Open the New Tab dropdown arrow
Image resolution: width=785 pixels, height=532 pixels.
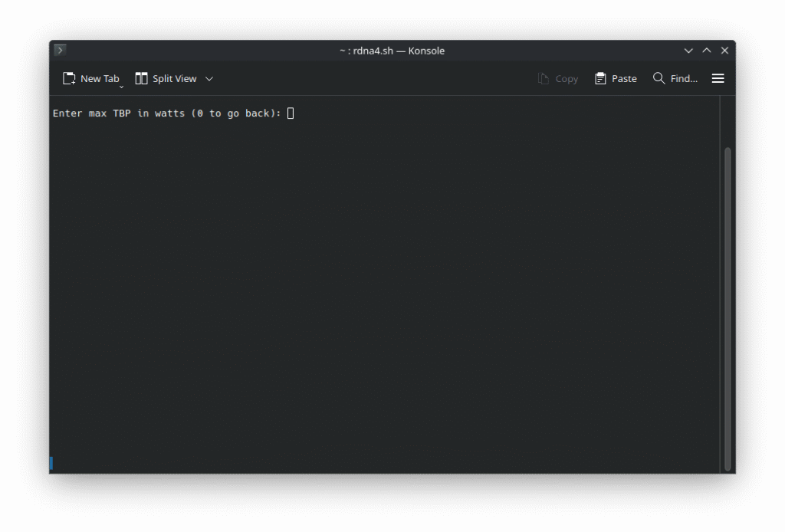click(121, 87)
